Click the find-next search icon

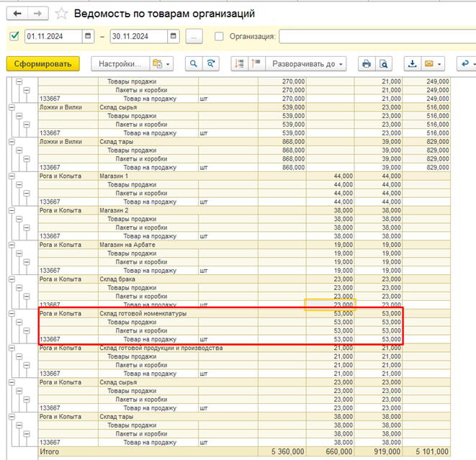(211, 64)
